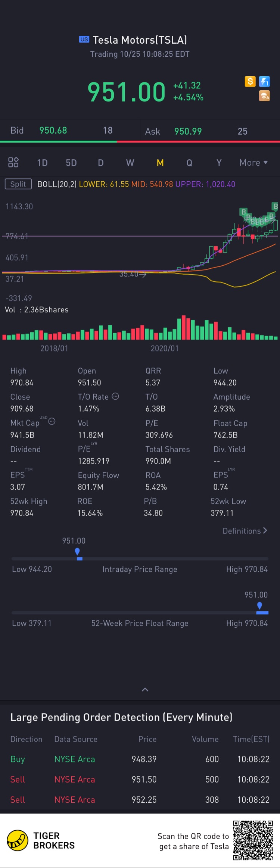The image size is (280, 868).
Task: Switch to the D daily chart tab
Action: tap(101, 163)
